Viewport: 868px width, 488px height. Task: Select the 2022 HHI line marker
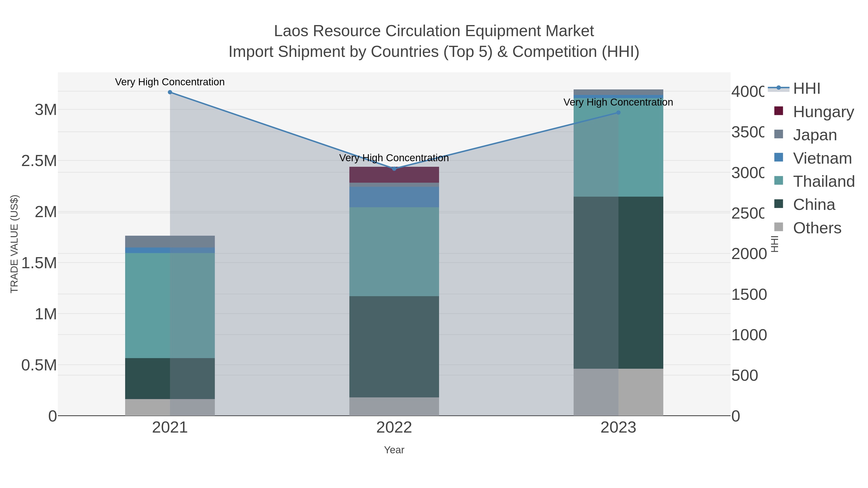[x=394, y=169]
